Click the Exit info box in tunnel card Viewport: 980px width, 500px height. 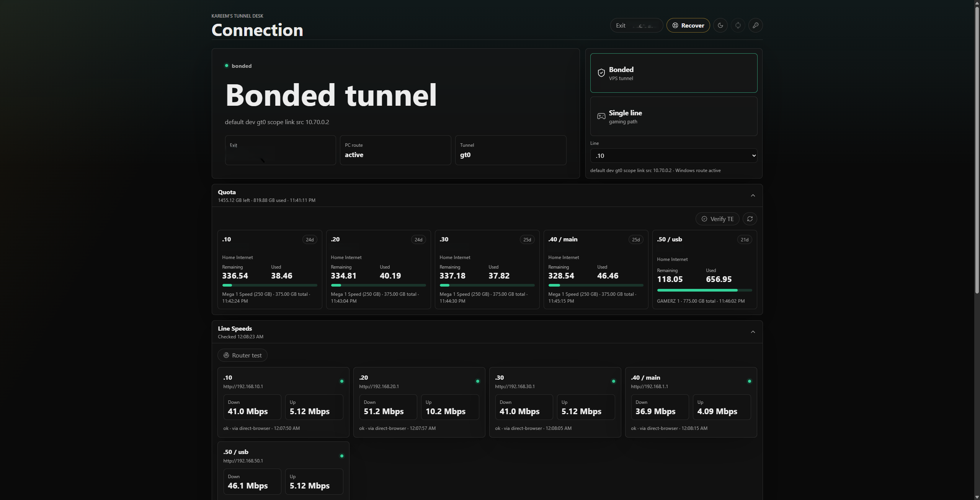280,150
